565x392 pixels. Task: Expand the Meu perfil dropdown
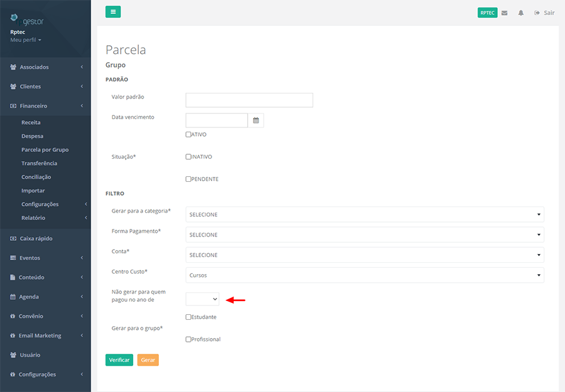pos(26,40)
